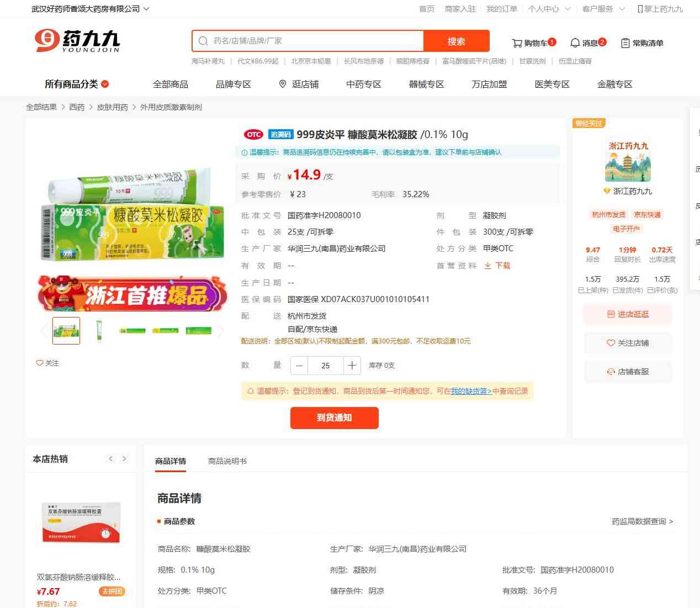Open the frequent purchase list icon
Viewport: 700px width, 608px height.
[625, 43]
